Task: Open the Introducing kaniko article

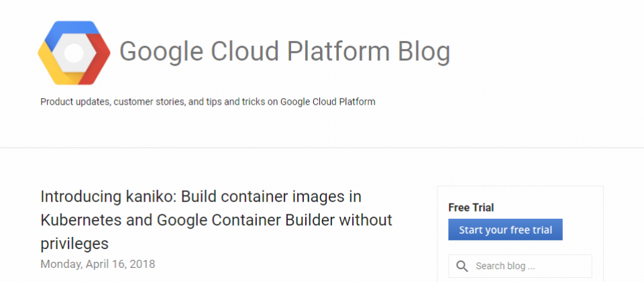Action: pyautogui.click(x=217, y=220)
